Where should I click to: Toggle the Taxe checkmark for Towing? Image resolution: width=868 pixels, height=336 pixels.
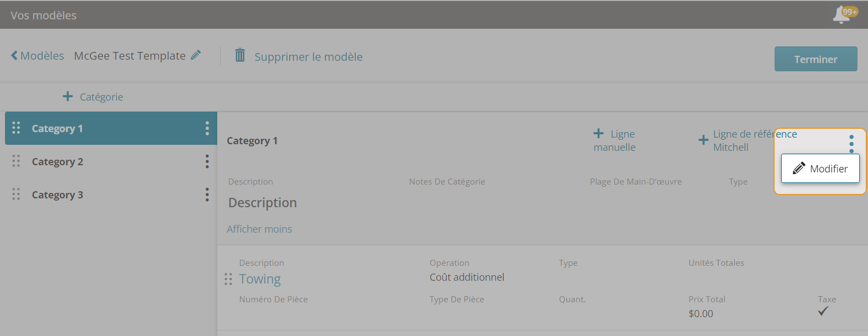[x=823, y=312]
